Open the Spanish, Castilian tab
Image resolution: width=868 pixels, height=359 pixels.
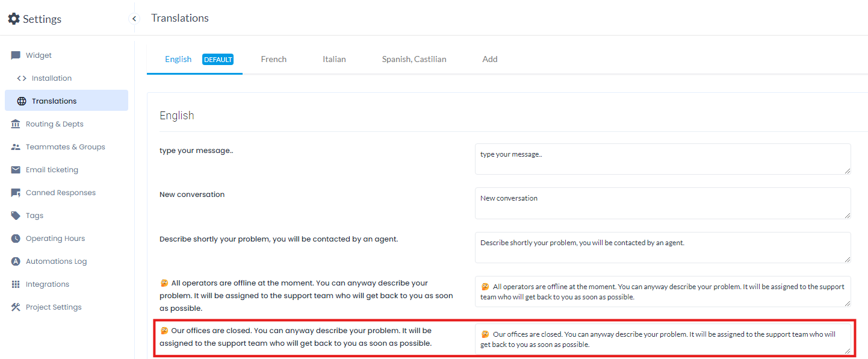[414, 59]
